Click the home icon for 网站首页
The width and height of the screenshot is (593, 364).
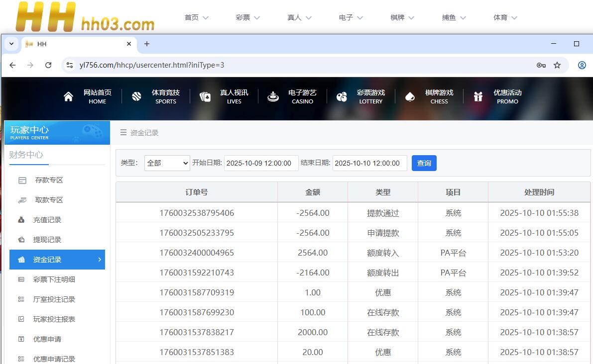pos(69,96)
